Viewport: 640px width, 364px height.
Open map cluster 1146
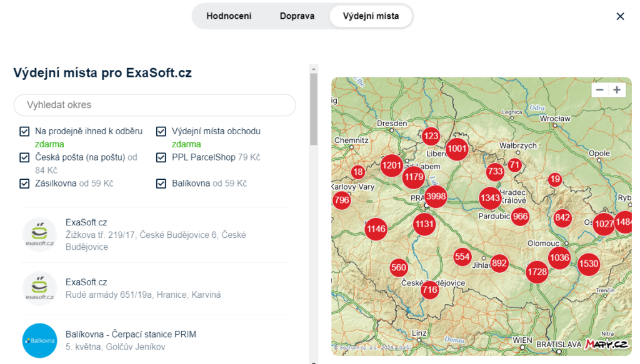tap(376, 229)
